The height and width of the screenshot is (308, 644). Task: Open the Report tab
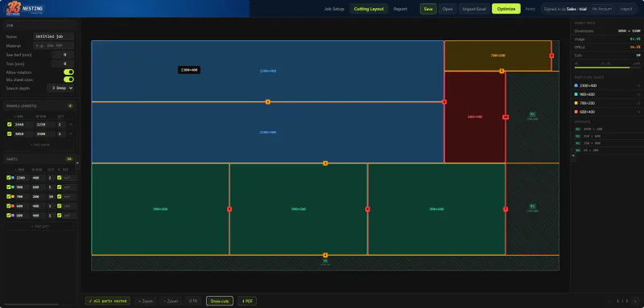pos(400,9)
